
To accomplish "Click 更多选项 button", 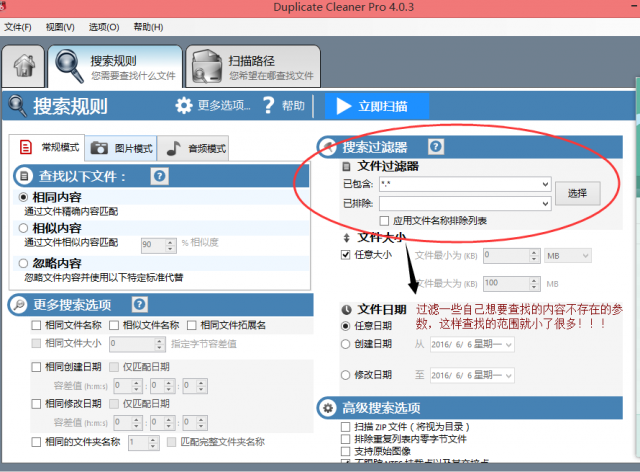I will click(213, 106).
